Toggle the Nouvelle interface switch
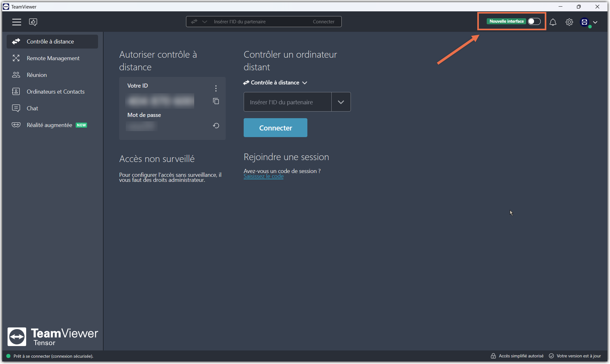 [x=534, y=21]
